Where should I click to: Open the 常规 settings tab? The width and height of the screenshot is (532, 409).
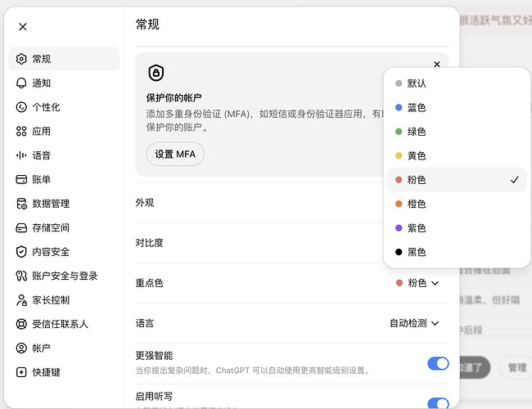pyautogui.click(x=64, y=59)
